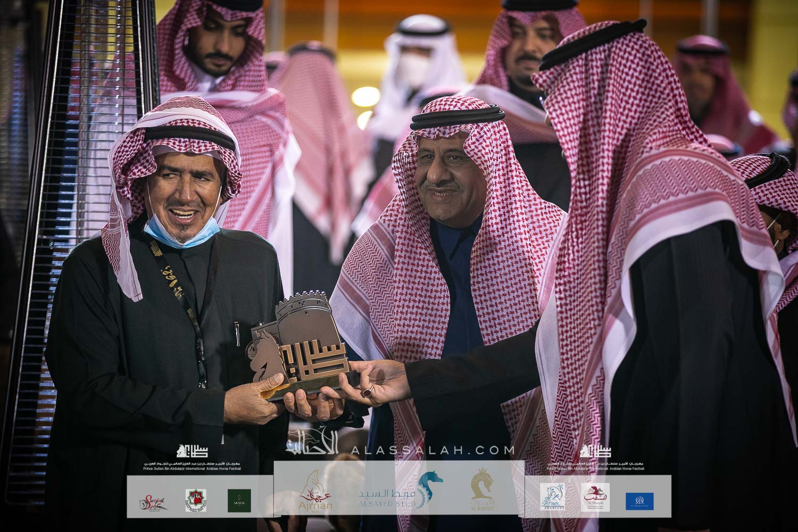Click the black lanyard with gold print

coord(184,298)
